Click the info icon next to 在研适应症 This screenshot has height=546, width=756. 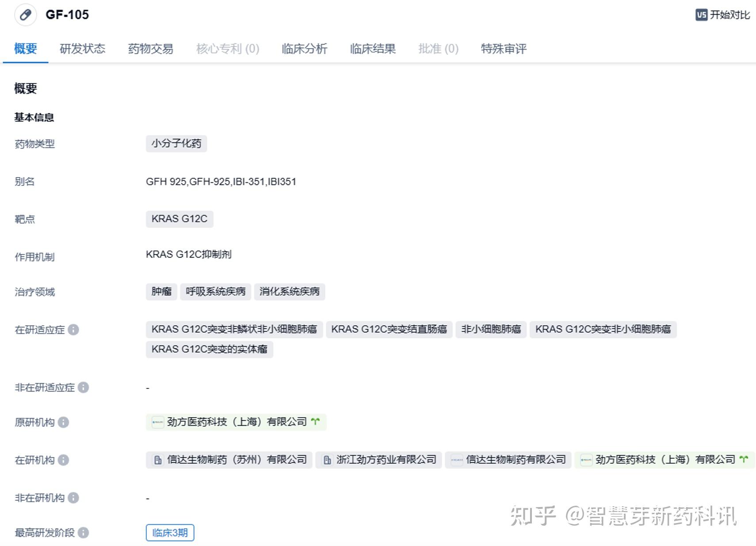74,330
